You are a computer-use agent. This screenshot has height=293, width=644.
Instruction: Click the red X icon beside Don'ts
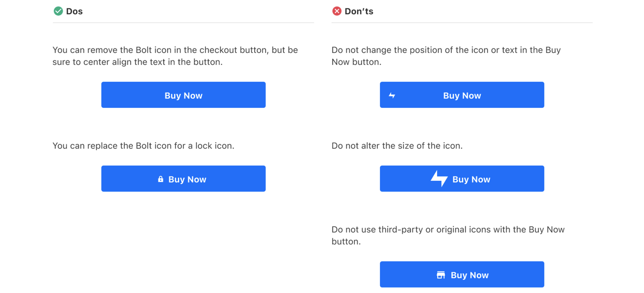point(336,11)
